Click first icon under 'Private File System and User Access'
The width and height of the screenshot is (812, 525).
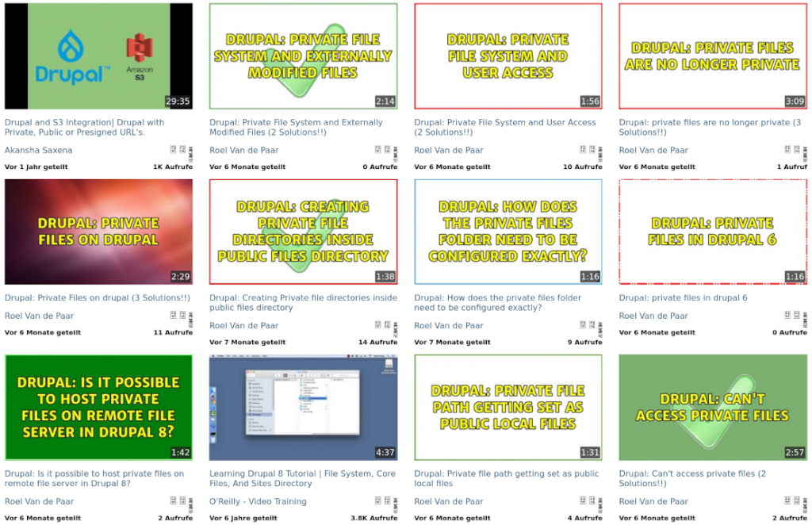[583, 149]
